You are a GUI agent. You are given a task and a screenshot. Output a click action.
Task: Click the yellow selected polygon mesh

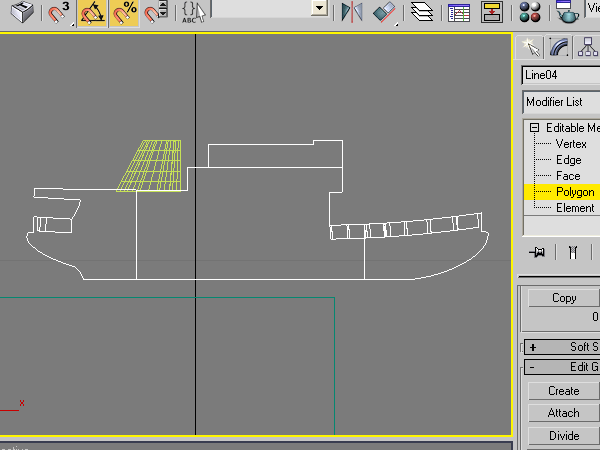pos(155,168)
